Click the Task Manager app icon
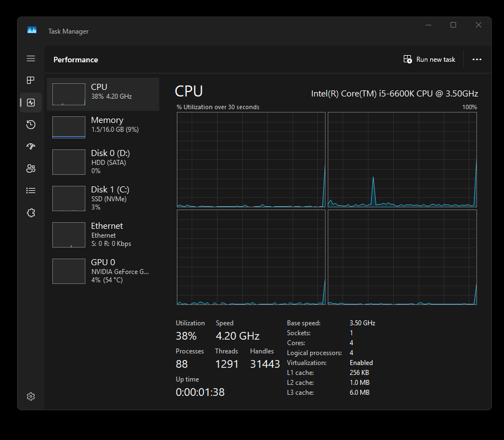Screen dimensions: 504x440 [x=32, y=30]
